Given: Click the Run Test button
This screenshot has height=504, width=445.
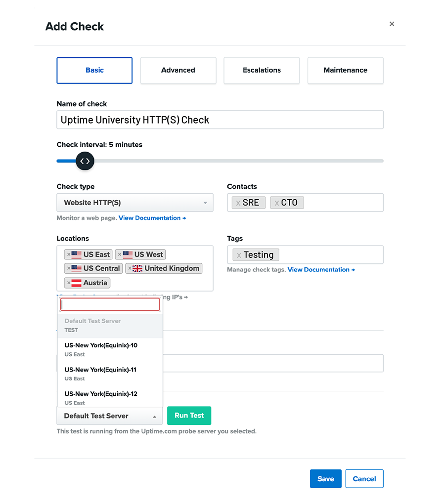Looking at the screenshot, I should tap(189, 416).
